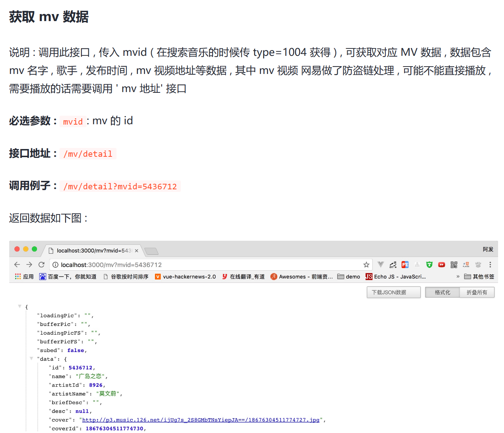Viewport: 504px width, 433px height.
Task: Click the paw-shaped extension icon
Action: coord(478,265)
